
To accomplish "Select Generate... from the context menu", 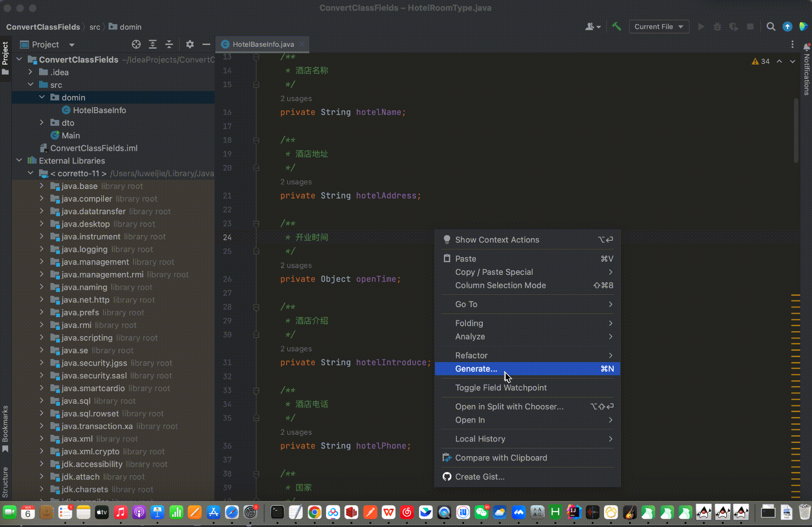I will click(x=476, y=369).
